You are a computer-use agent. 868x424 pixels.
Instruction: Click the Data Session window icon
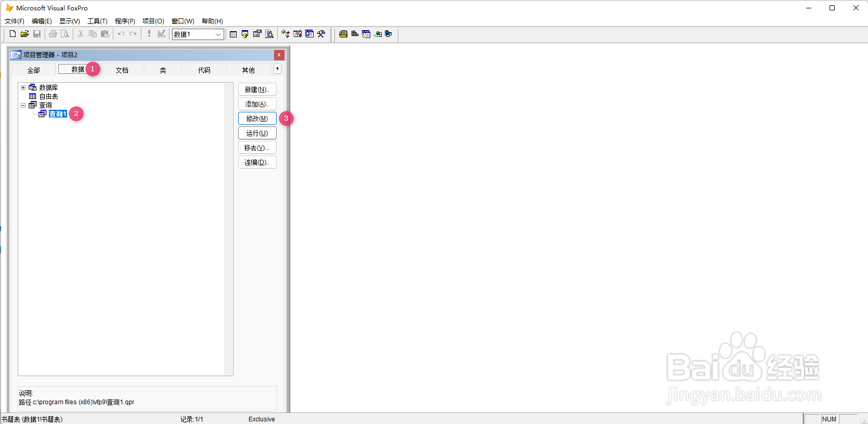click(245, 34)
